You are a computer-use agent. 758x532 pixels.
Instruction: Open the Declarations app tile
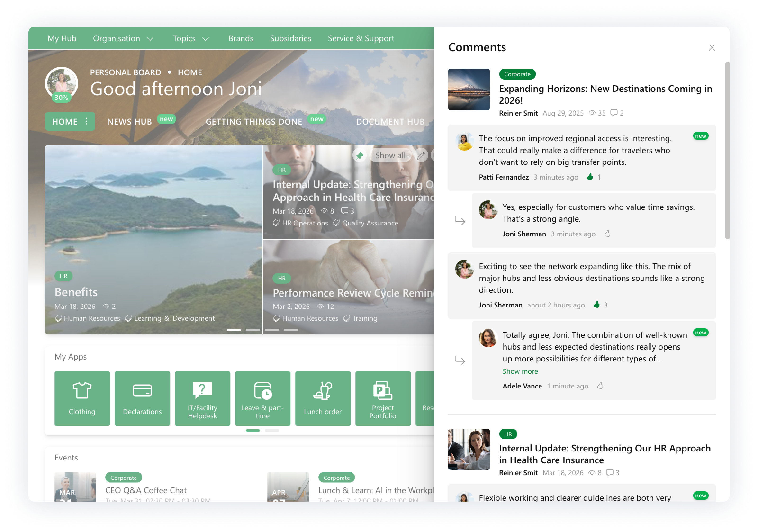click(x=142, y=398)
